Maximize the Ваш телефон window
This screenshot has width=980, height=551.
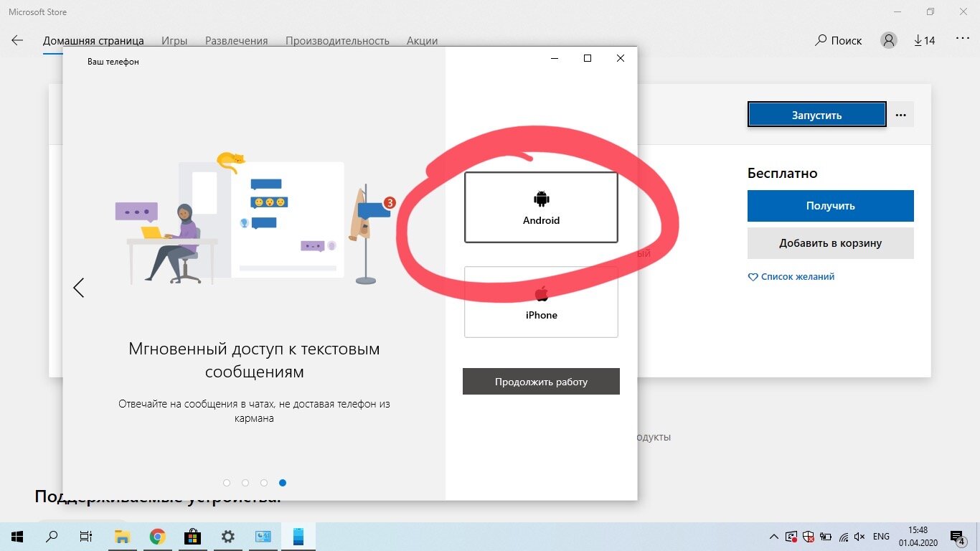pyautogui.click(x=588, y=58)
